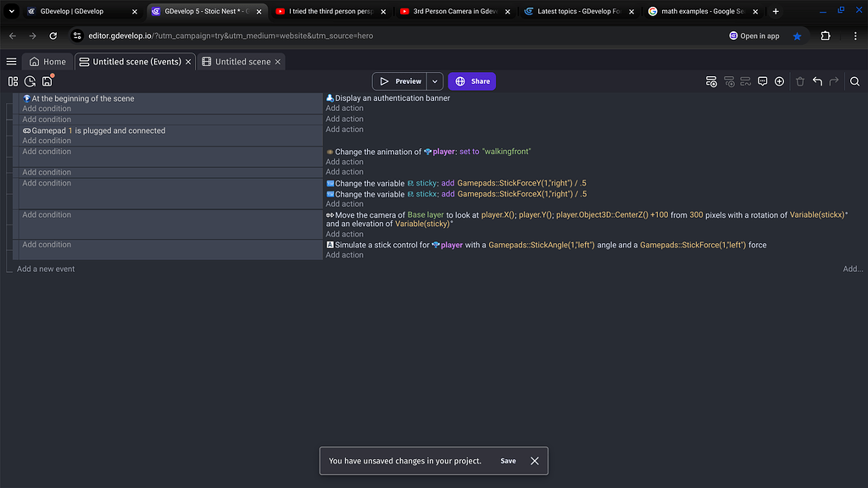Open the version history clock icon
868x488 pixels.
click(30, 80)
